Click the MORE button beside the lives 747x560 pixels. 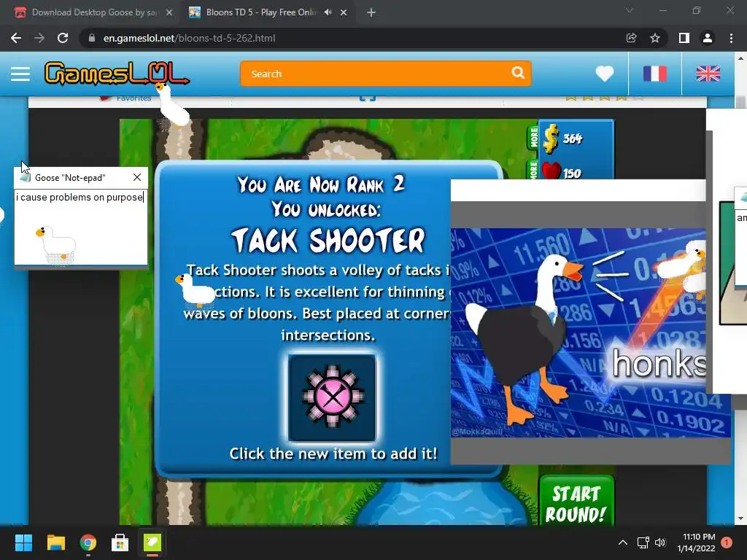click(533, 170)
